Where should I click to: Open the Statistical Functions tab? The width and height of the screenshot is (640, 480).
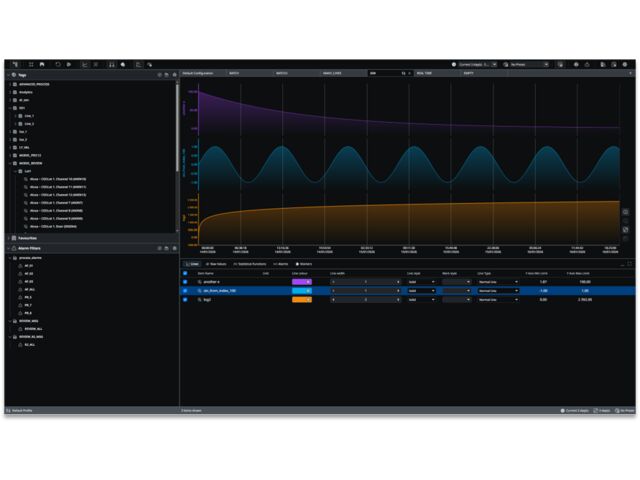coord(250,264)
